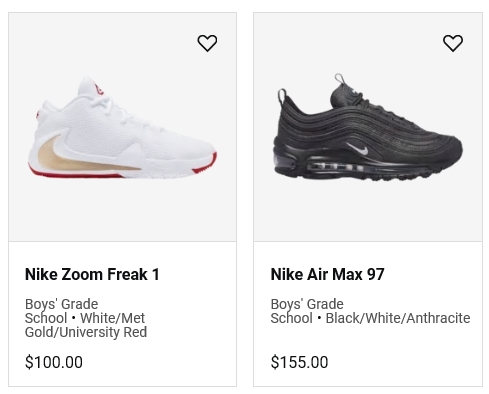Click the Black/White/Anthracite colorway text
The image size is (489, 394).
pyautogui.click(x=398, y=318)
